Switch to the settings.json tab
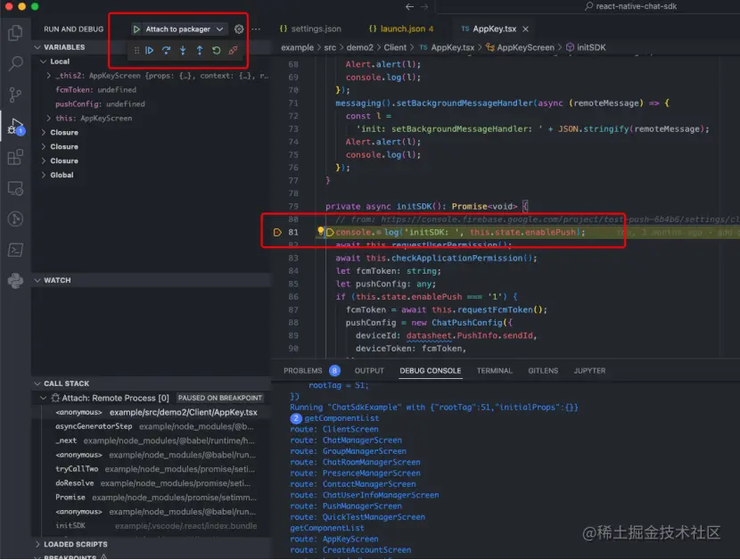The image size is (740, 560). (x=310, y=29)
